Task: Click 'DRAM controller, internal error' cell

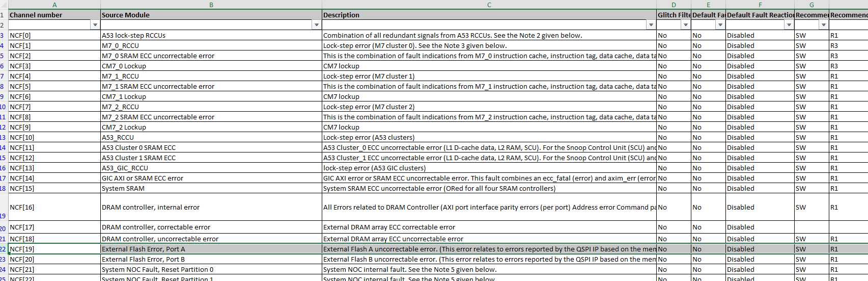Action: [211, 207]
